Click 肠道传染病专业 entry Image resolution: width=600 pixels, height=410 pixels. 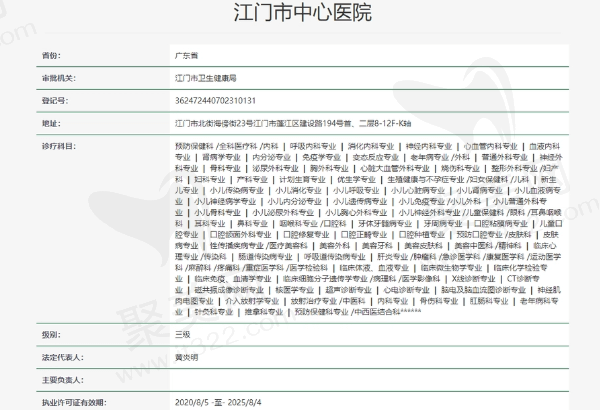click(x=265, y=256)
